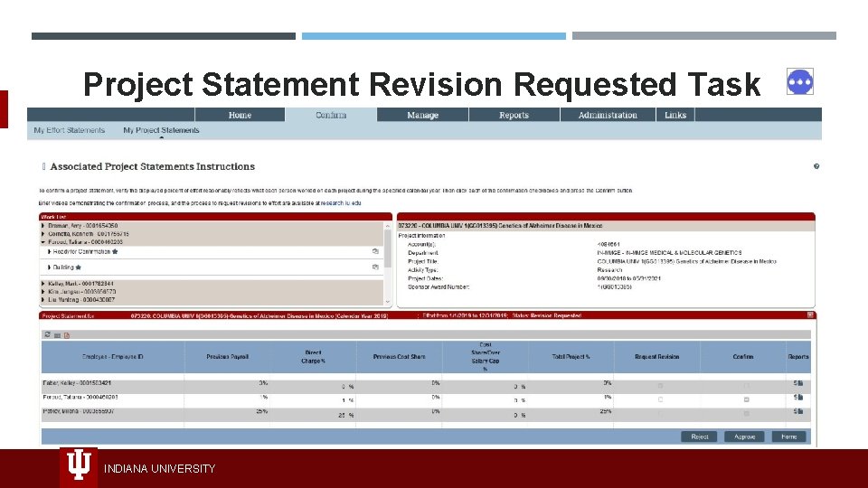
Task: Click the Work List scrollbar thumb
Action: tap(388, 249)
